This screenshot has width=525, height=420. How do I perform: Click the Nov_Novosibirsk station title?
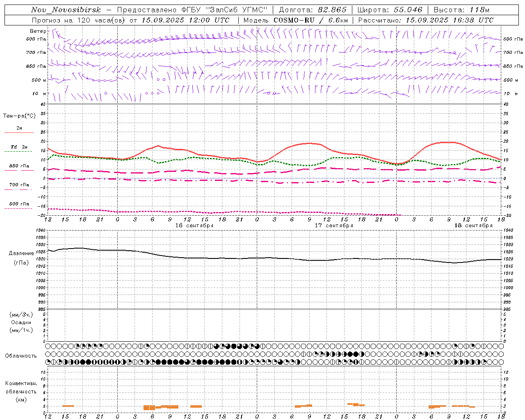click(x=66, y=10)
